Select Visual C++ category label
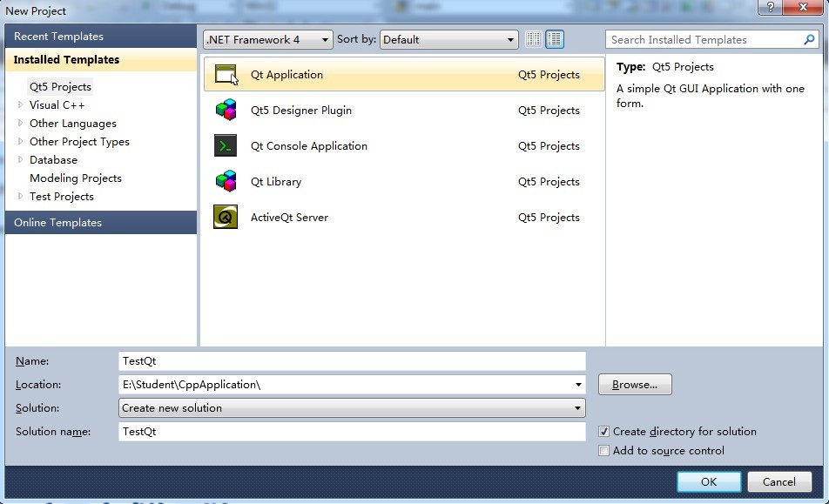This screenshot has height=504, width=829. tap(57, 104)
